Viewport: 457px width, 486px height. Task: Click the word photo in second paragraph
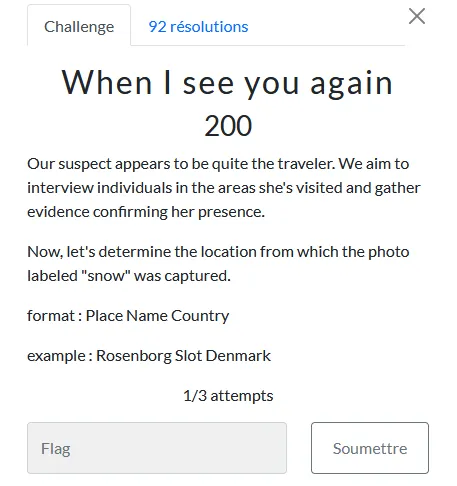[x=389, y=252]
